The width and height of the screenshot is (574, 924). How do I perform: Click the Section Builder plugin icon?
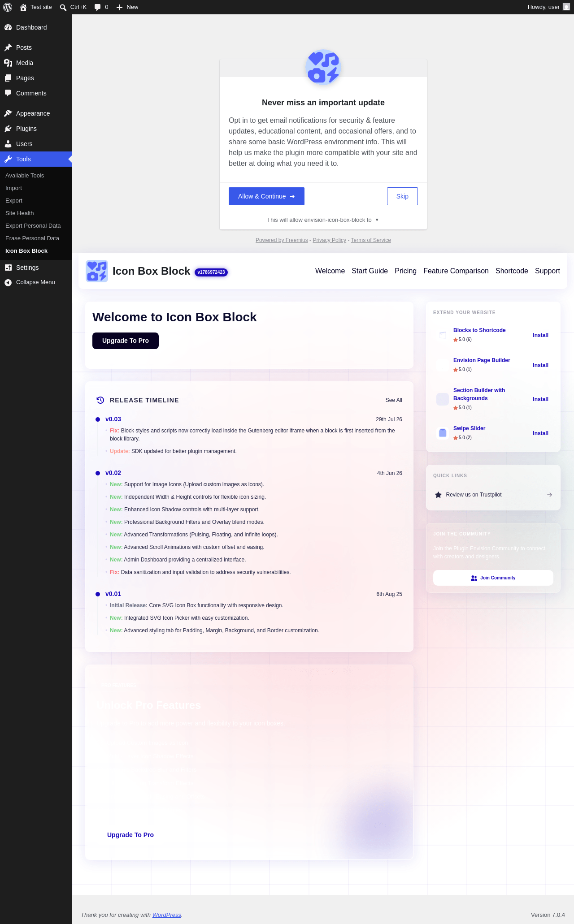click(443, 399)
